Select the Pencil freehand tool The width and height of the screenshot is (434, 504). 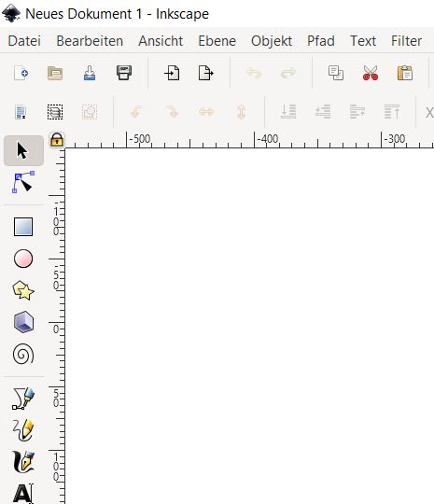[23, 429]
